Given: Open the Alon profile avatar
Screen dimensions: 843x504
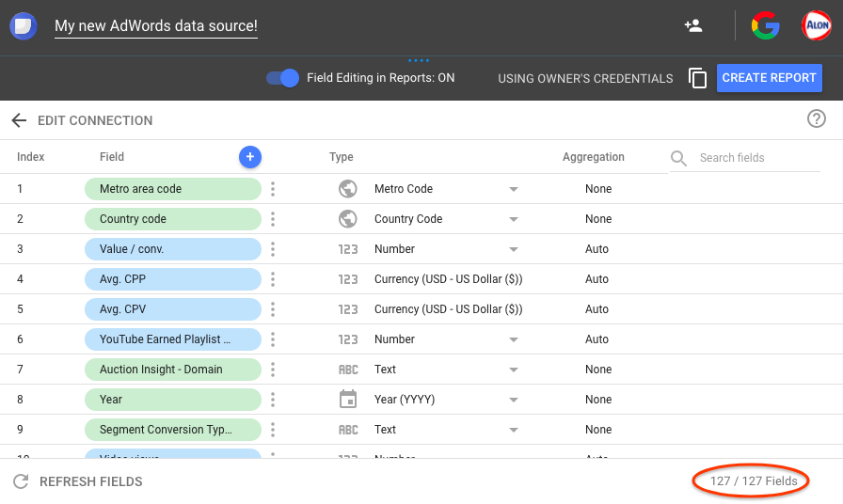Looking at the screenshot, I should point(817,25).
